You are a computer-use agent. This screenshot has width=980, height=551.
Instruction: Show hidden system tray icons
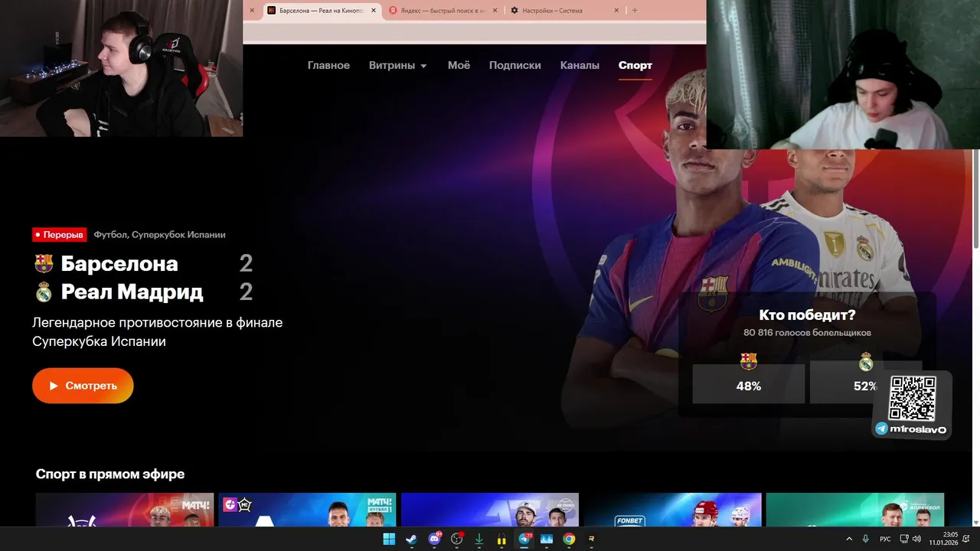point(848,539)
